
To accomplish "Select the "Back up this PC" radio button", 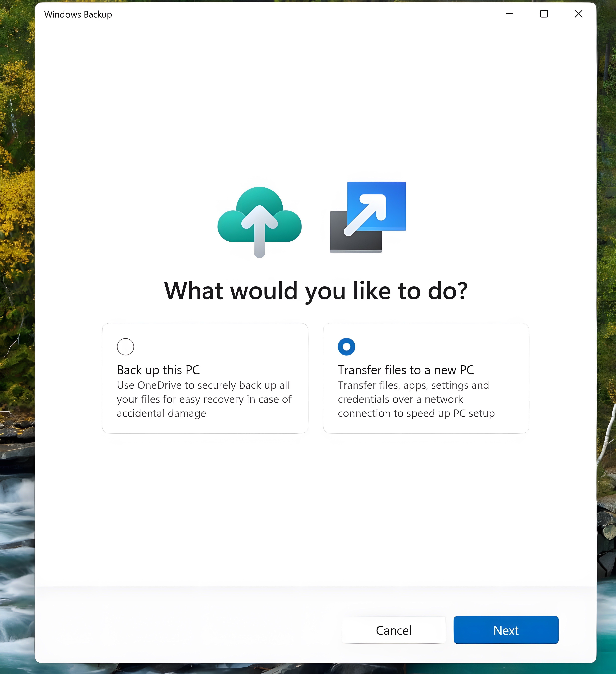I will pos(125,346).
